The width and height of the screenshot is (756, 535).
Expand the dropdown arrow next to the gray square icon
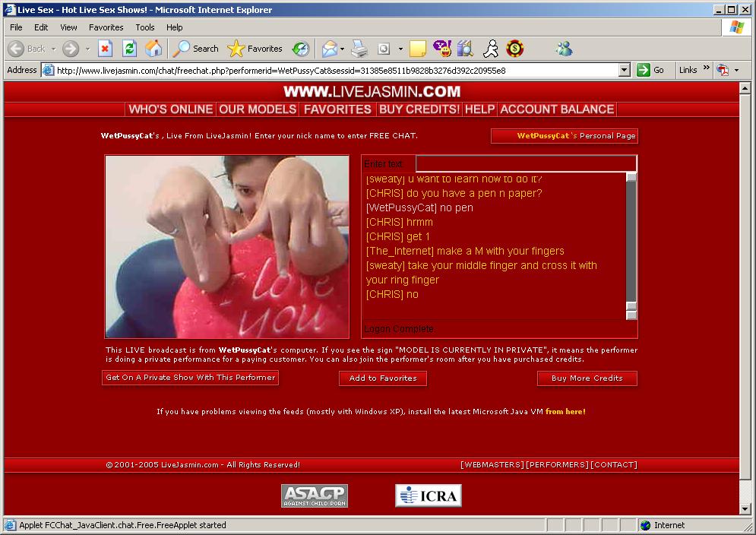click(x=400, y=49)
